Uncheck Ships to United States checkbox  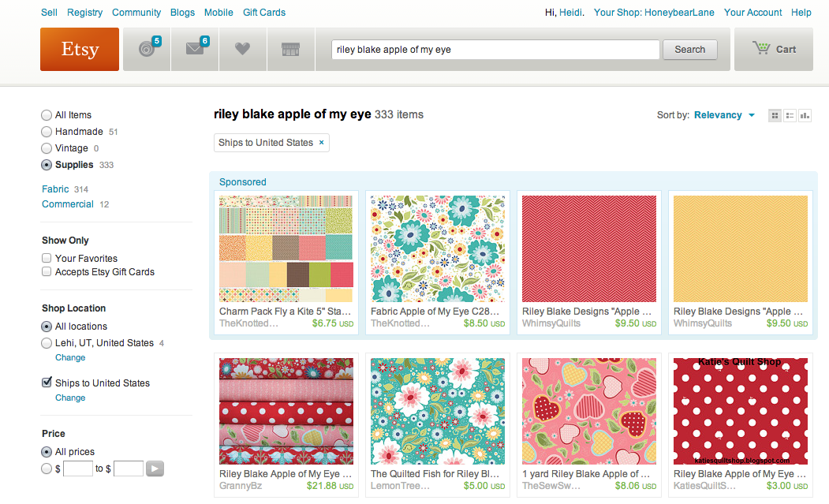[47, 383]
